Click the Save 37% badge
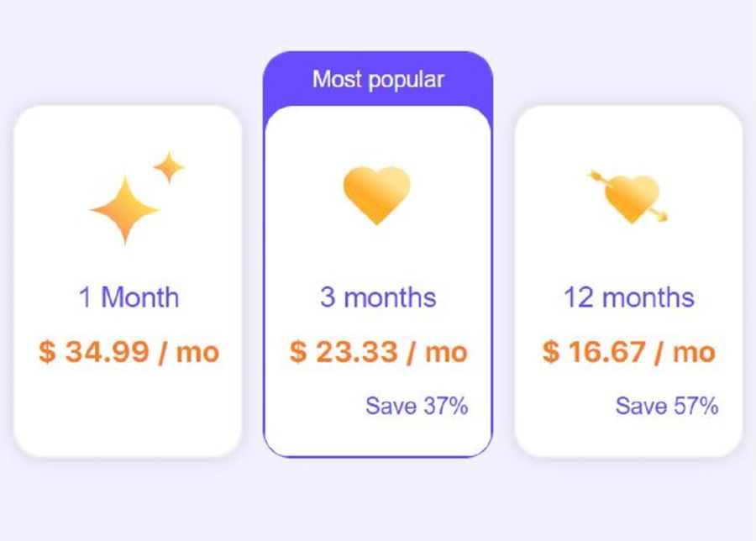Image resolution: width=756 pixels, height=541 pixels. 418,406
